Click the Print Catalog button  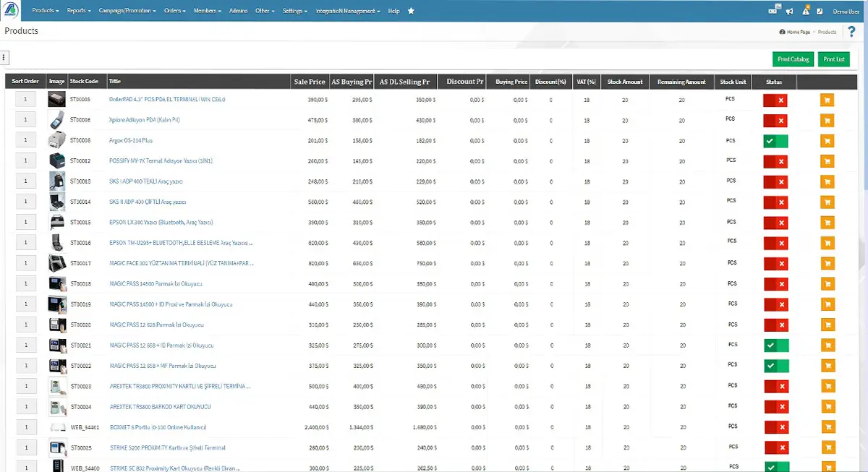pyautogui.click(x=793, y=59)
